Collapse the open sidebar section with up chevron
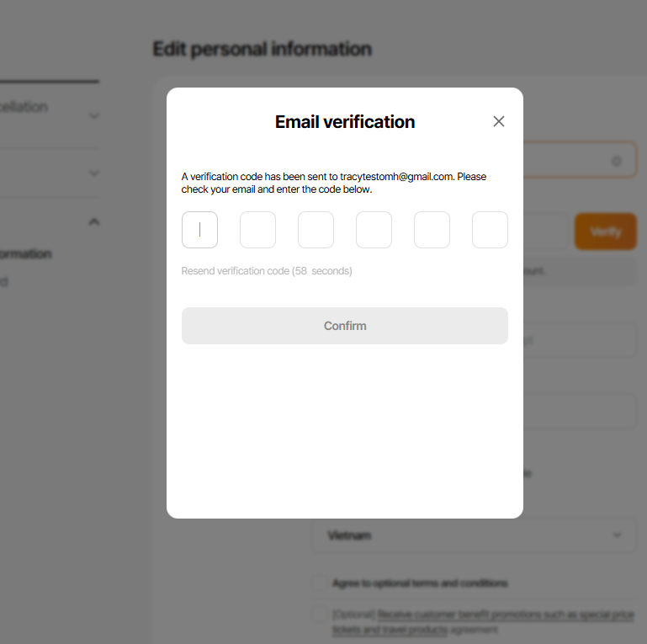647x644 pixels. pos(94,221)
